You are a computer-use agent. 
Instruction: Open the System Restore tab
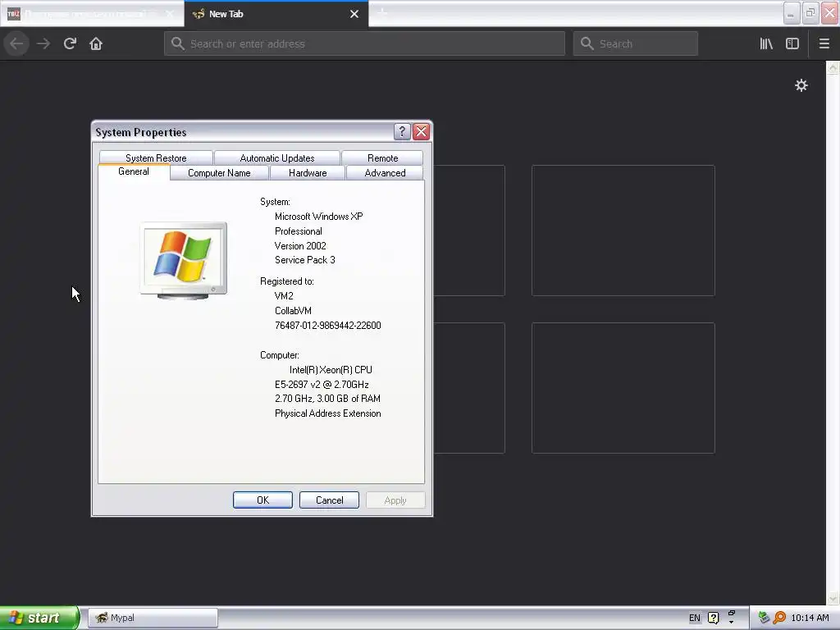click(156, 158)
